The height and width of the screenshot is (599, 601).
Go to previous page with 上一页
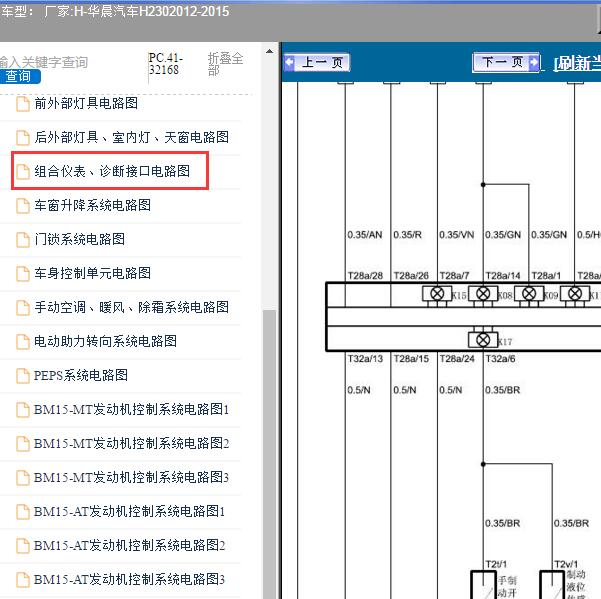(x=317, y=62)
